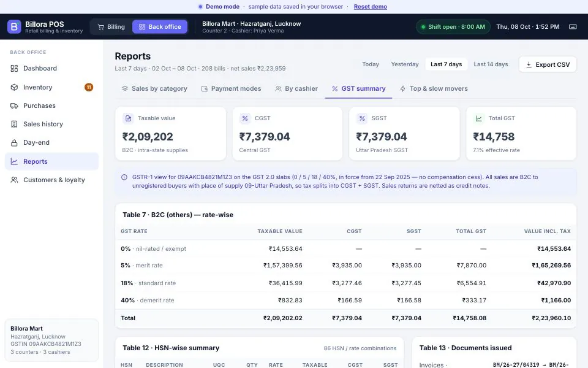Click the Dashboard grid icon in sidebar

pyautogui.click(x=14, y=68)
